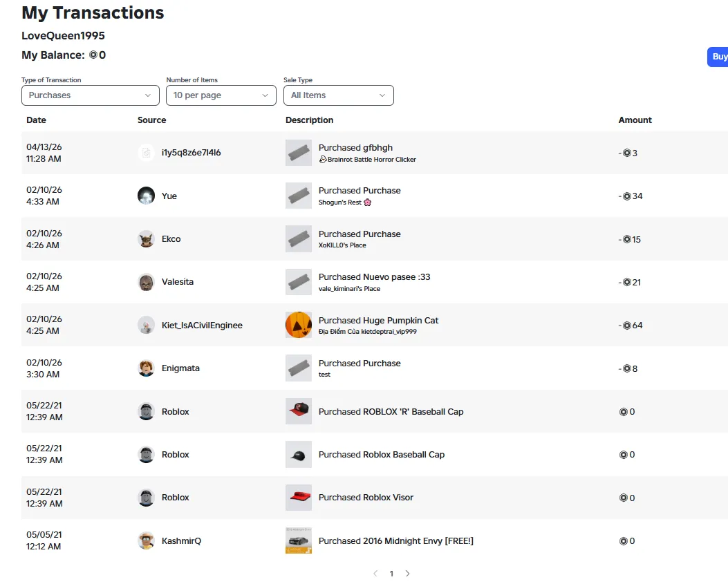Click the 05/05/21 12:12 AM date cell
728x584 pixels.
click(x=44, y=541)
